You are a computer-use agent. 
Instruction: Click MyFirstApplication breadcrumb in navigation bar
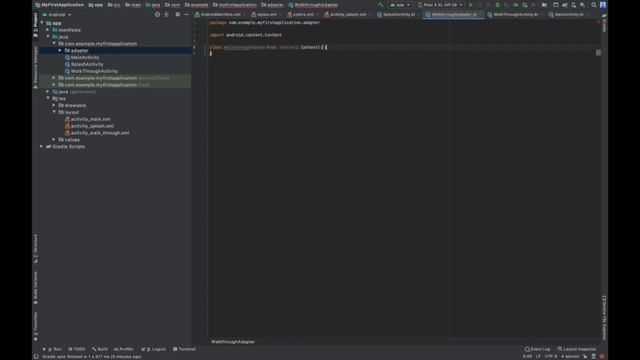click(x=60, y=5)
